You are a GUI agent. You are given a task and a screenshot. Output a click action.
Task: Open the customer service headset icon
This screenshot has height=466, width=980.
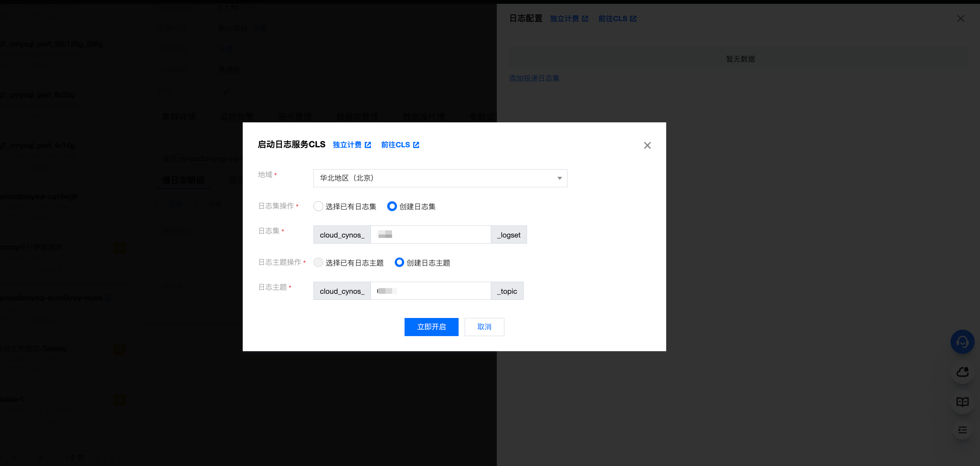(962, 342)
